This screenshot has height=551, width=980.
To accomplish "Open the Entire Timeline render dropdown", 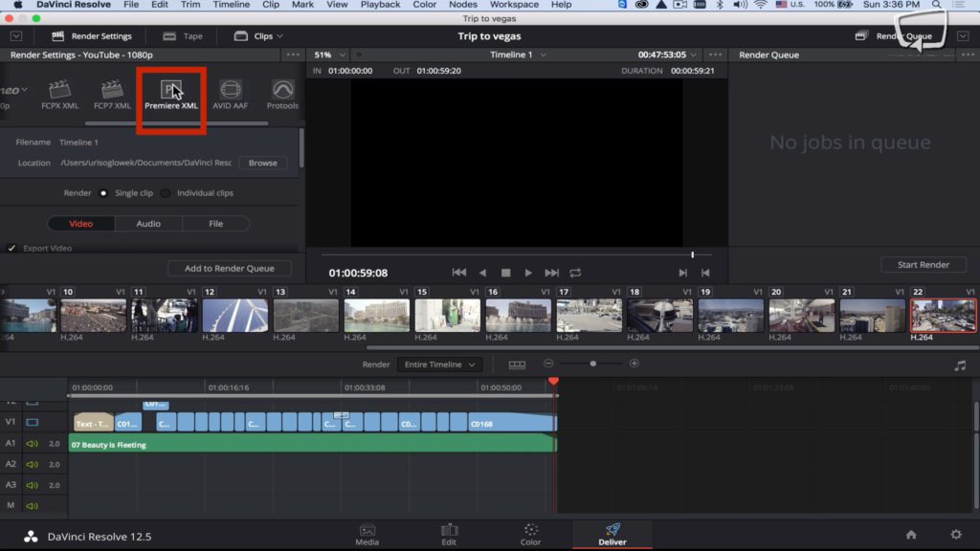I will coord(438,364).
